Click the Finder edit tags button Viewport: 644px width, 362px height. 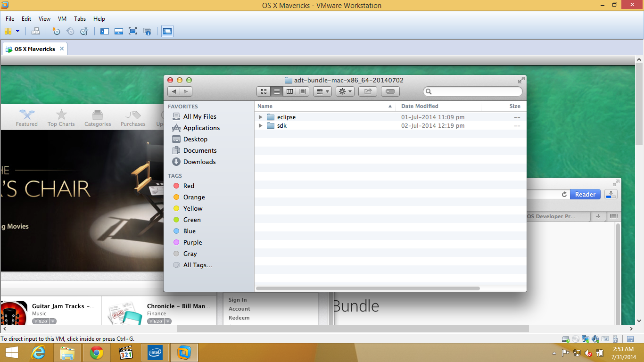coord(390,91)
